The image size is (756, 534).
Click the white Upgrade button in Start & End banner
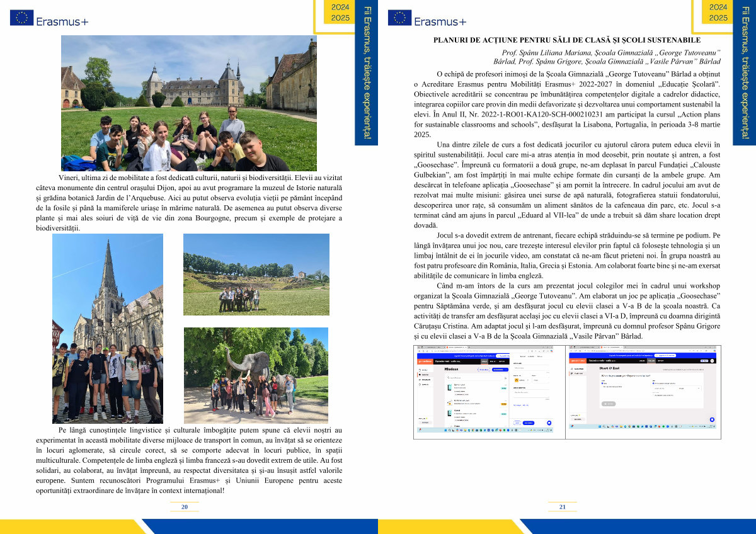pyautogui.click(x=666, y=355)
